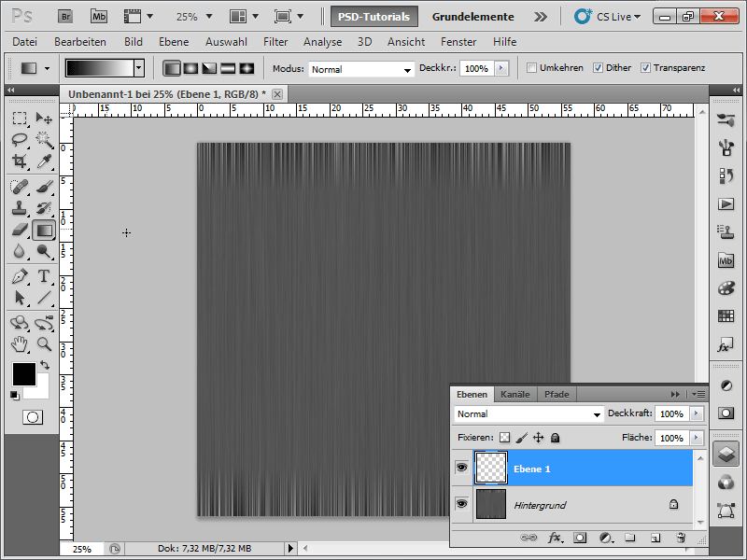The image size is (747, 560).
Task: Select the Hand tool
Action: pyautogui.click(x=20, y=343)
